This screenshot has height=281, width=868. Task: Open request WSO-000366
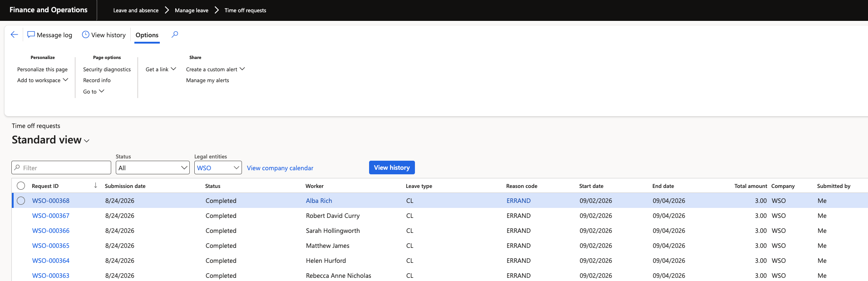tap(51, 231)
